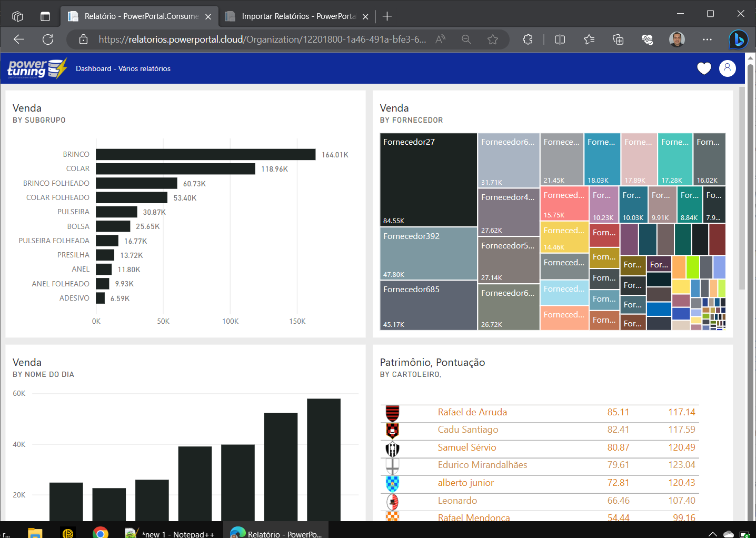The image size is (756, 538).
Task: Open Settings and more ellipsis menu
Action: click(x=707, y=39)
